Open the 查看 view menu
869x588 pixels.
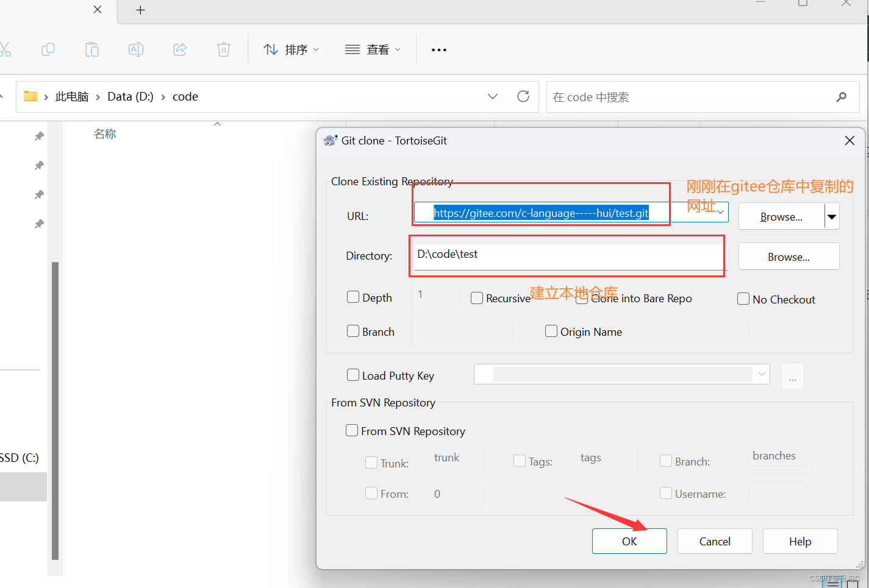tap(373, 49)
